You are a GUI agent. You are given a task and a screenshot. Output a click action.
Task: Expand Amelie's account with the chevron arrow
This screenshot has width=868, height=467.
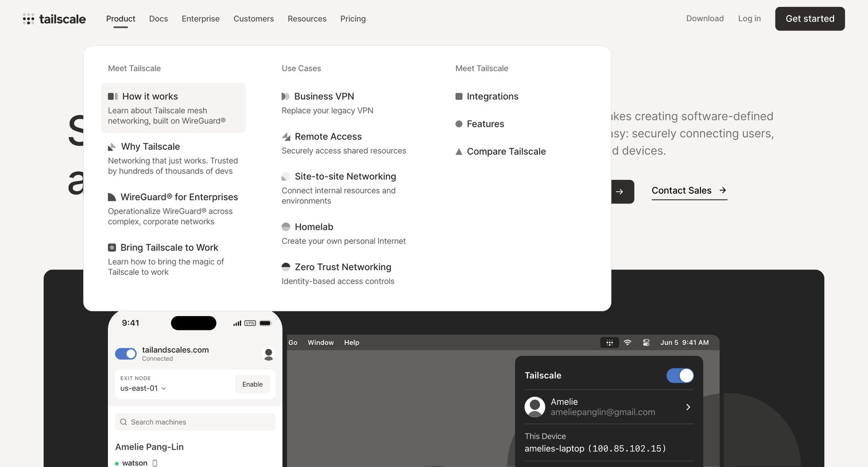point(688,407)
